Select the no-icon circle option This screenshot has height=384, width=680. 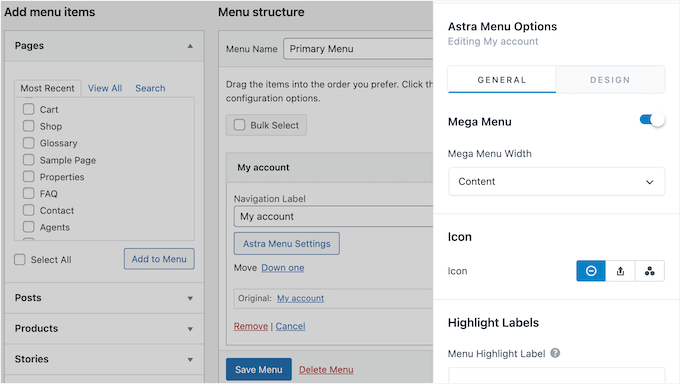(x=591, y=271)
